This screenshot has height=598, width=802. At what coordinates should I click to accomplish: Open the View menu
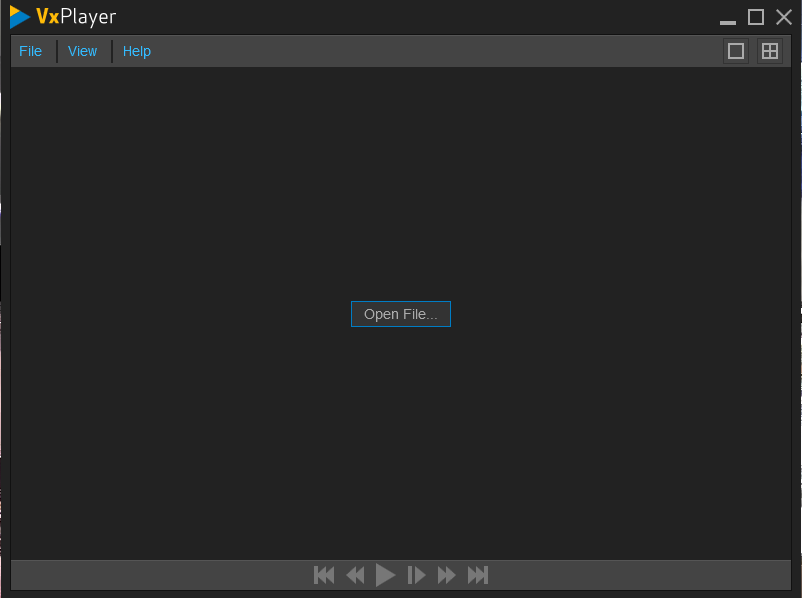point(82,51)
